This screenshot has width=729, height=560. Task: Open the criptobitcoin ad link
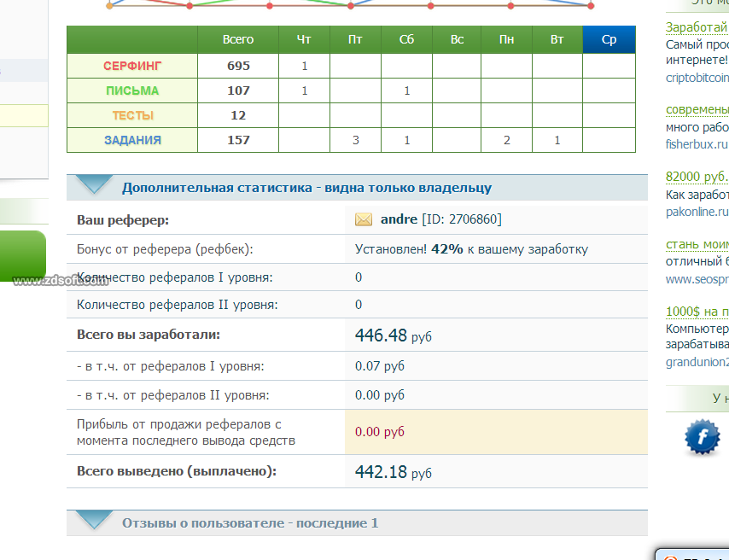697,77
